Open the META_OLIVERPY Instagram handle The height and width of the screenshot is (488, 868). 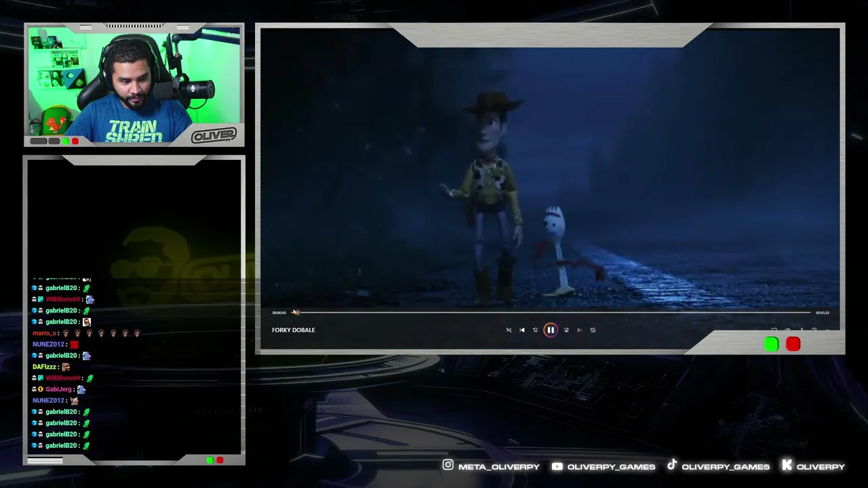point(499,467)
